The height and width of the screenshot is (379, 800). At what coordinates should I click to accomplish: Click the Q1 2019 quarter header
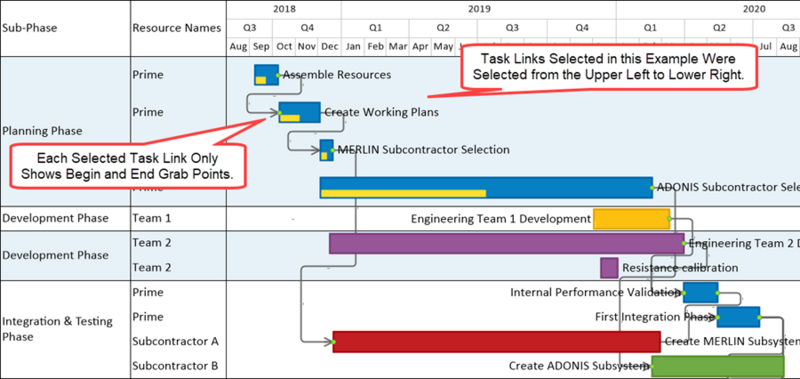coord(376,28)
